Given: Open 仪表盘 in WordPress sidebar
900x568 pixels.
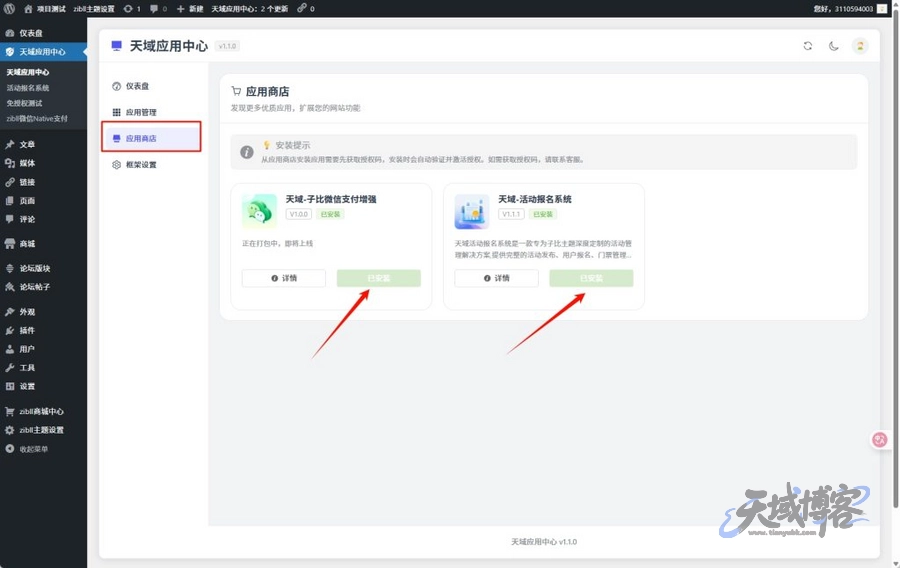Looking at the screenshot, I should [43, 33].
